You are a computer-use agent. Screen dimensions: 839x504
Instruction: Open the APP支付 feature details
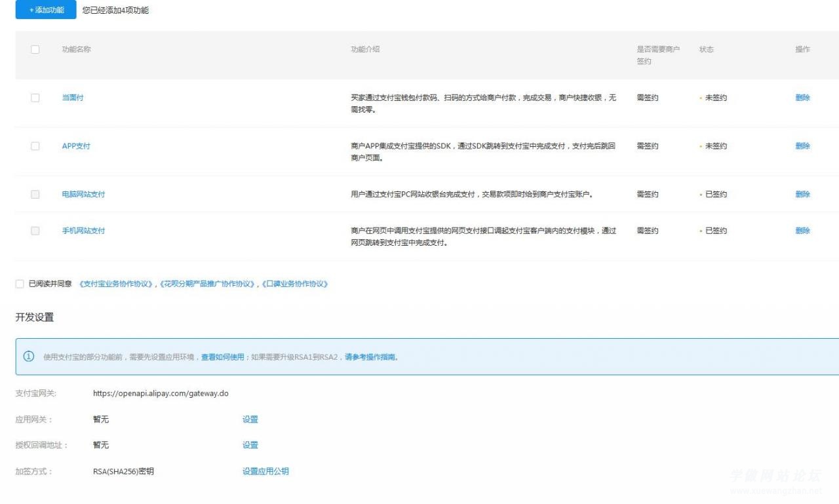(76, 145)
